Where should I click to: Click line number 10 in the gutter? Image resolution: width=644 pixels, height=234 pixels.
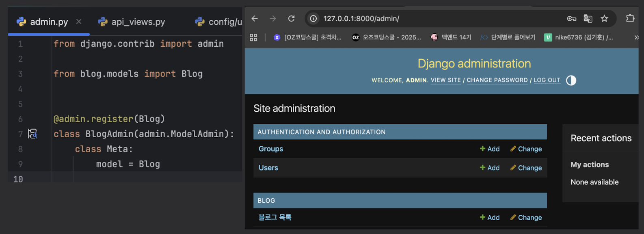click(18, 179)
